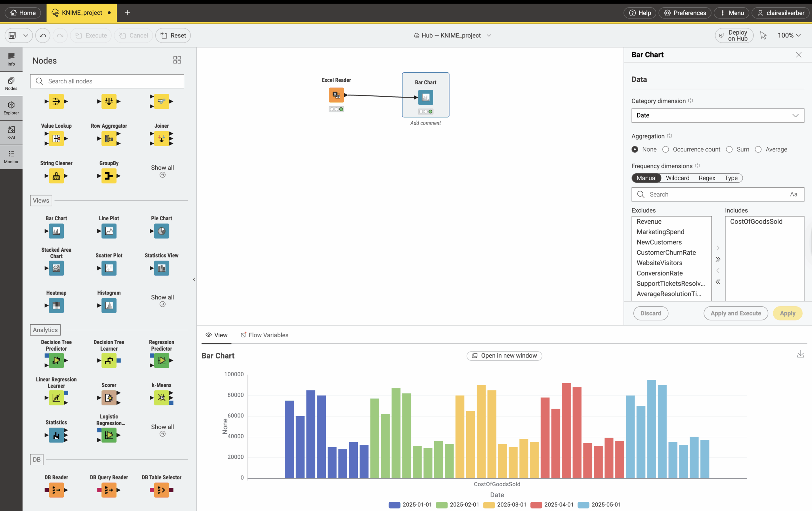Click the Scatter Plot node icon
Image resolution: width=812 pixels, height=511 pixels.
[109, 268]
